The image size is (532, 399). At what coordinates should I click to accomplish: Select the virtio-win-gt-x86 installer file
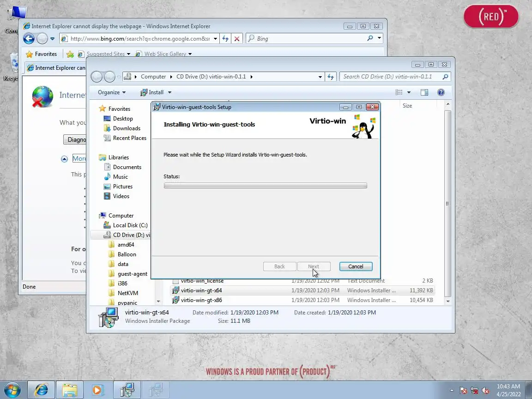pyautogui.click(x=302, y=300)
